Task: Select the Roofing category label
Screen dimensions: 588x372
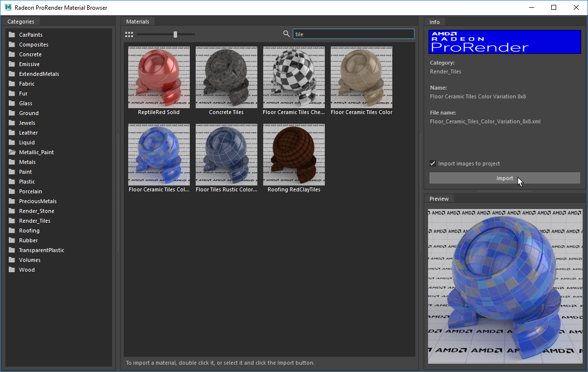Action: click(29, 231)
